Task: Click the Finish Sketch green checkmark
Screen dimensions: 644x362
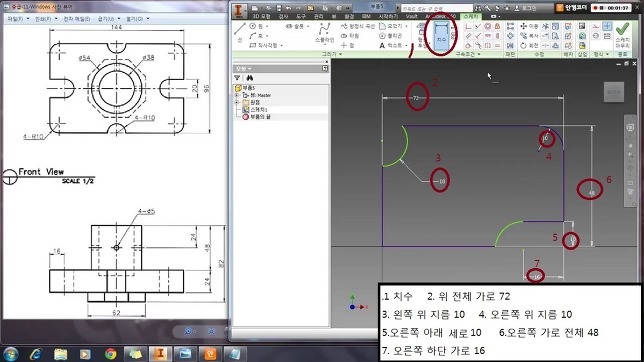Action: tap(622, 29)
